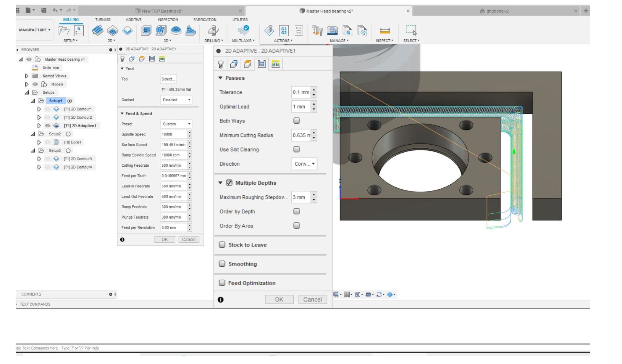
Task: Expand the Models tree node
Action: pyautogui.click(x=27, y=84)
